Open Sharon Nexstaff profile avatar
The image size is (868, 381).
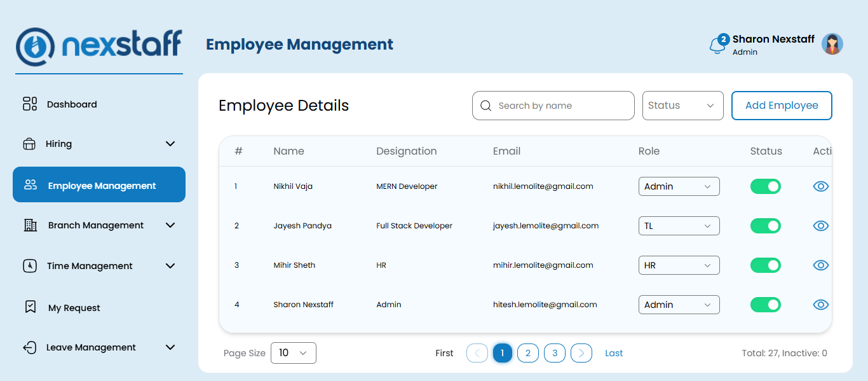(832, 44)
